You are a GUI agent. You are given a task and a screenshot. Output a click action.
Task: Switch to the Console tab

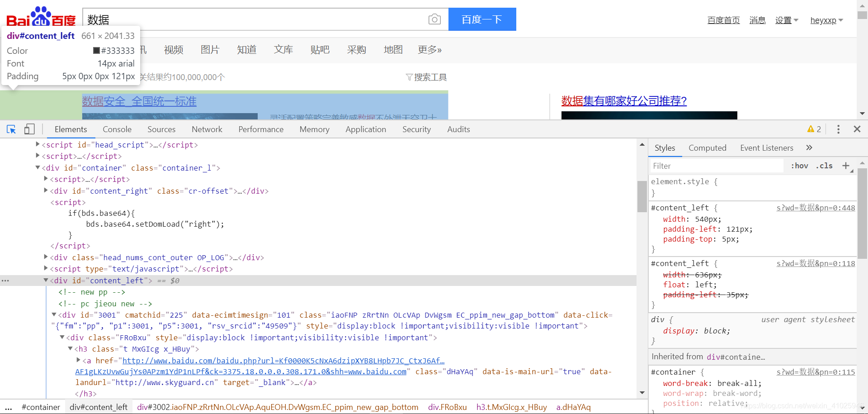[117, 129]
